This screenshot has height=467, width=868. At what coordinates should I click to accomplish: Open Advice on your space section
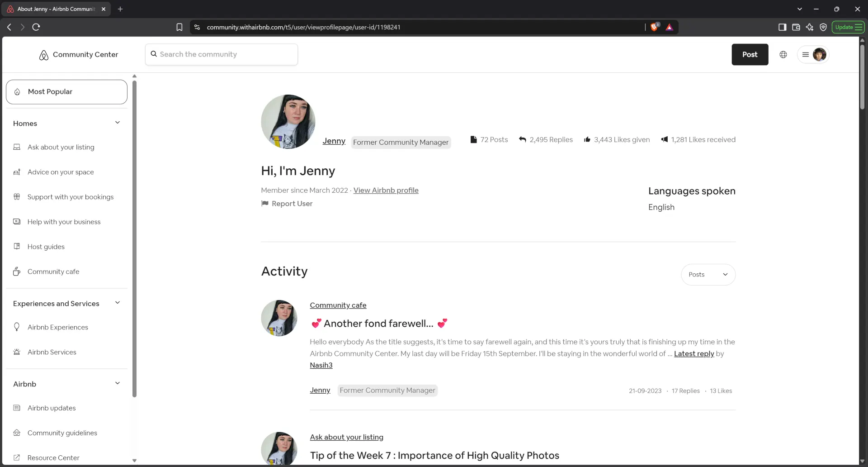(x=61, y=172)
